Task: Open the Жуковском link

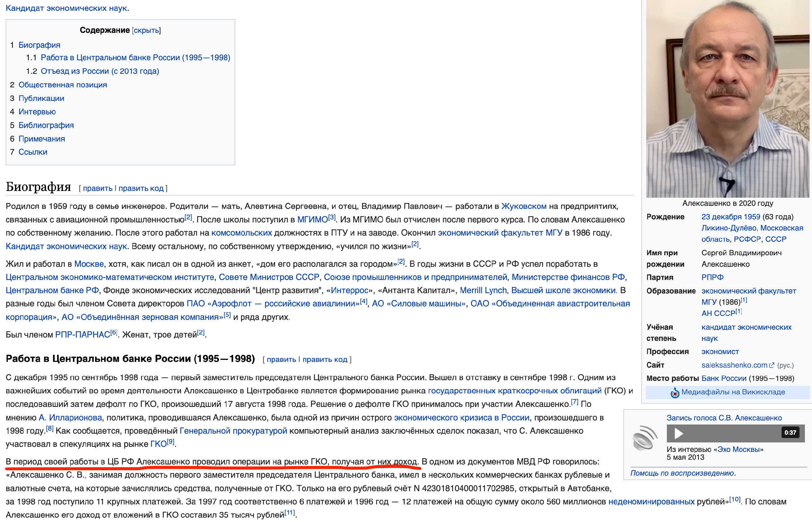Action: [524, 206]
